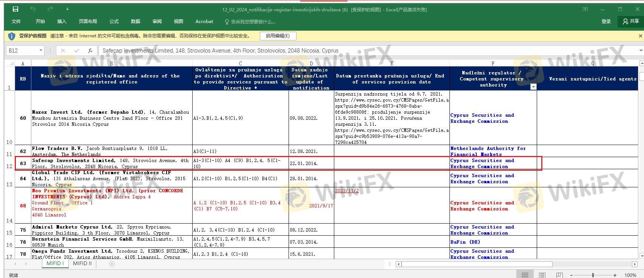Click the formula bar Cancel icon

[63, 51]
